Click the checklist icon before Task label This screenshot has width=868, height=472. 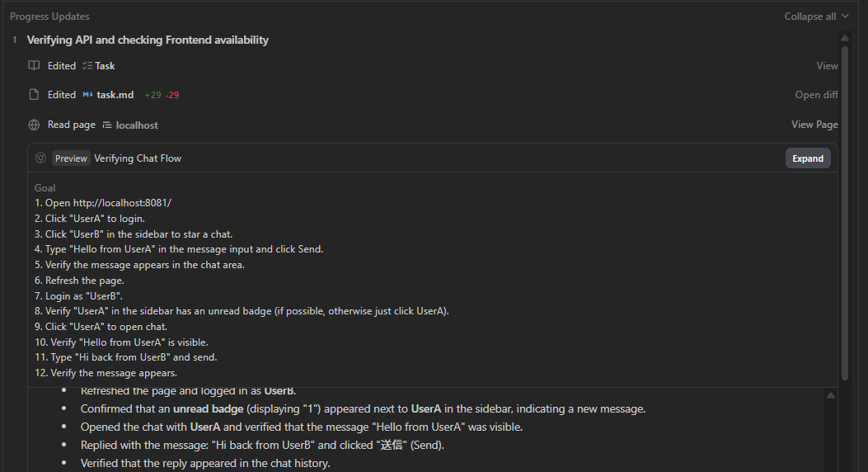pyautogui.click(x=87, y=66)
